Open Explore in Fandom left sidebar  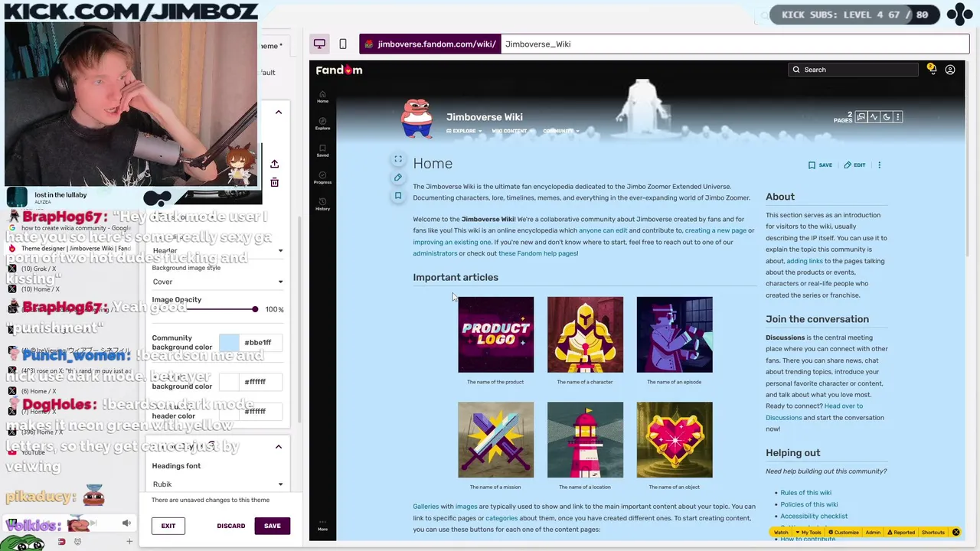click(x=322, y=123)
